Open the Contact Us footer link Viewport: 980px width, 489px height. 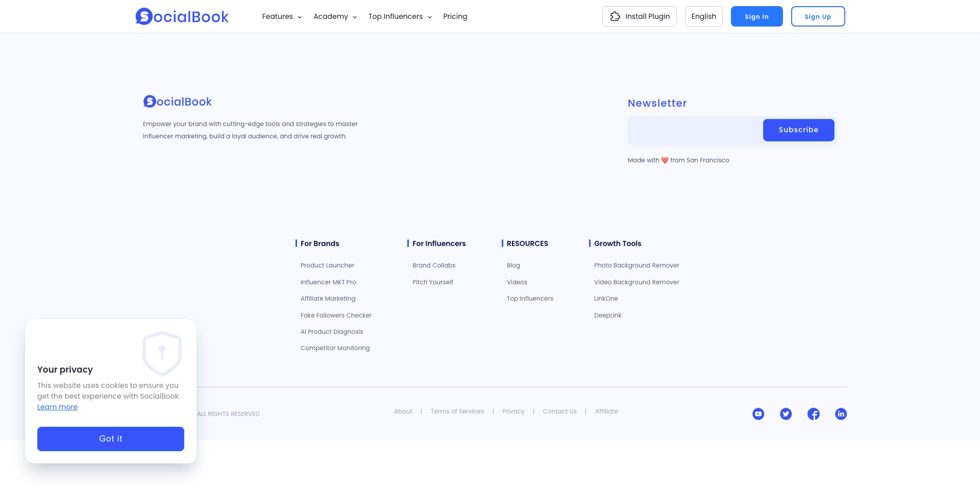tap(560, 411)
